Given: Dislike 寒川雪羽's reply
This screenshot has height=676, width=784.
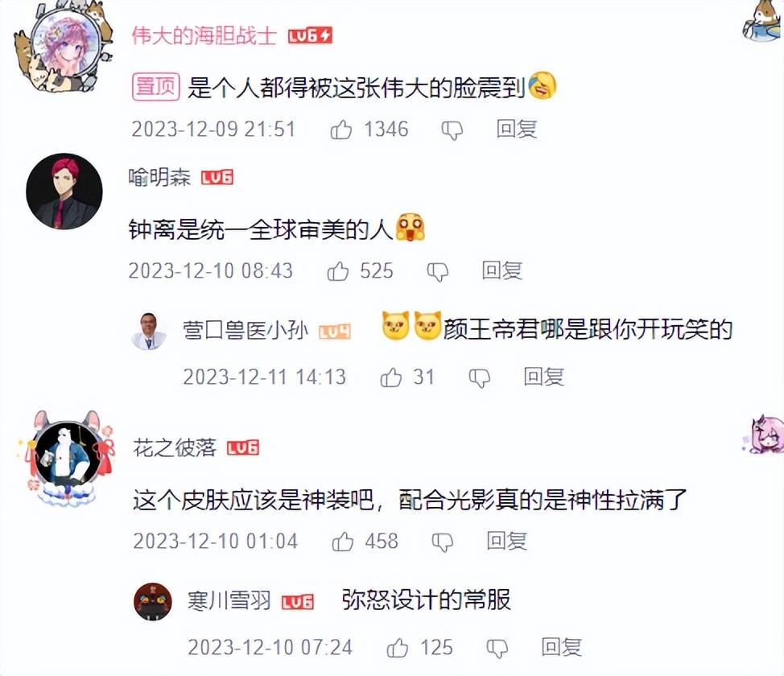Looking at the screenshot, I should coord(497,649).
